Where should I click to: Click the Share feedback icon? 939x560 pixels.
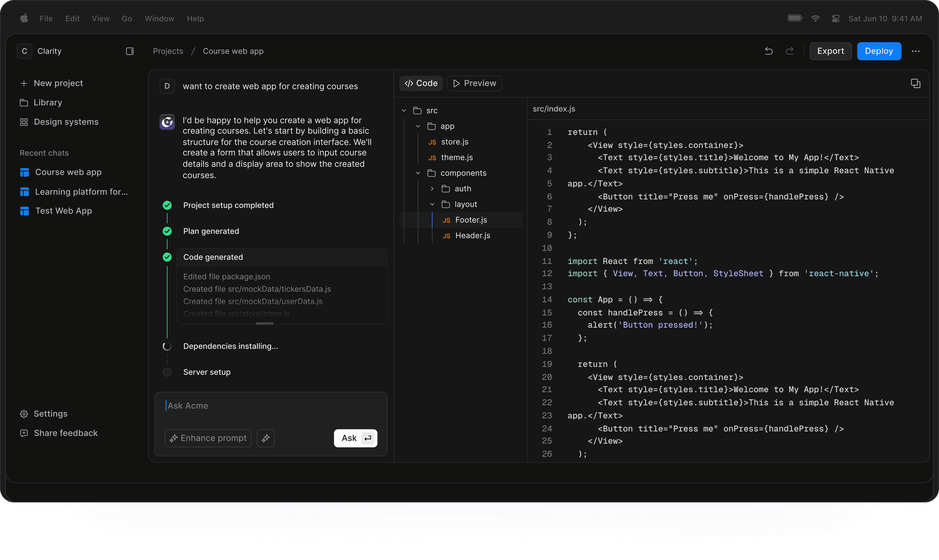24,433
